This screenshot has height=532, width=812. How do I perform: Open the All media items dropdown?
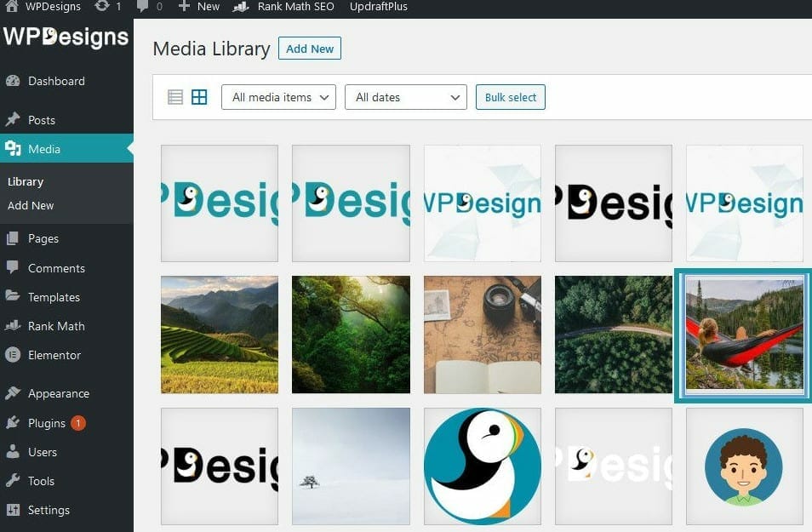coord(278,97)
